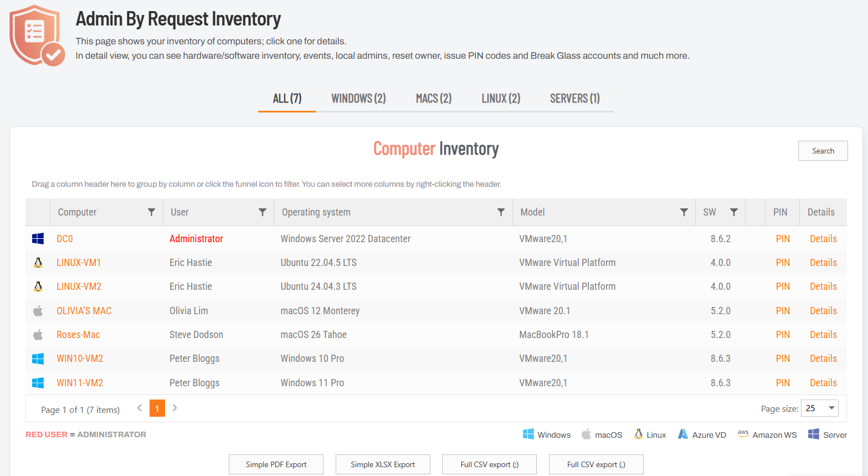Click the Model column funnel icon
Viewport: 868px width, 476px height.
(684, 212)
